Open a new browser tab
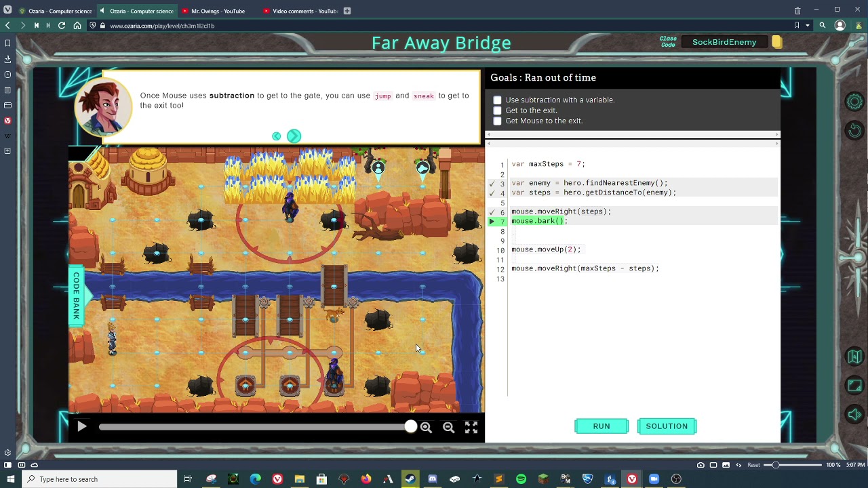This screenshot has height=488, width=868. pos(347,11)
